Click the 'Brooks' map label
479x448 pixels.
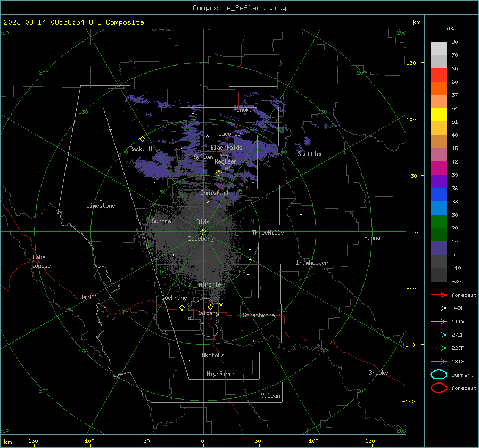coord(378,373)
